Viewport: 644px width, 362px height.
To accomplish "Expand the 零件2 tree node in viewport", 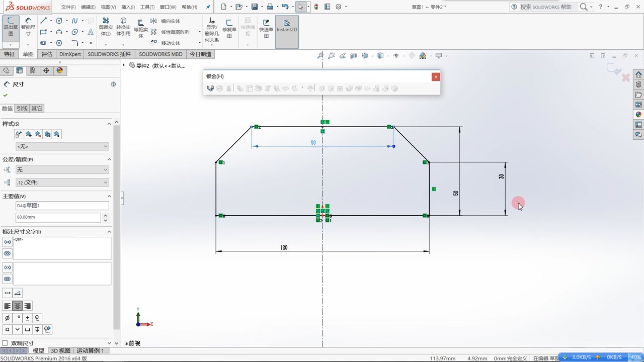I will click(124, 65).
